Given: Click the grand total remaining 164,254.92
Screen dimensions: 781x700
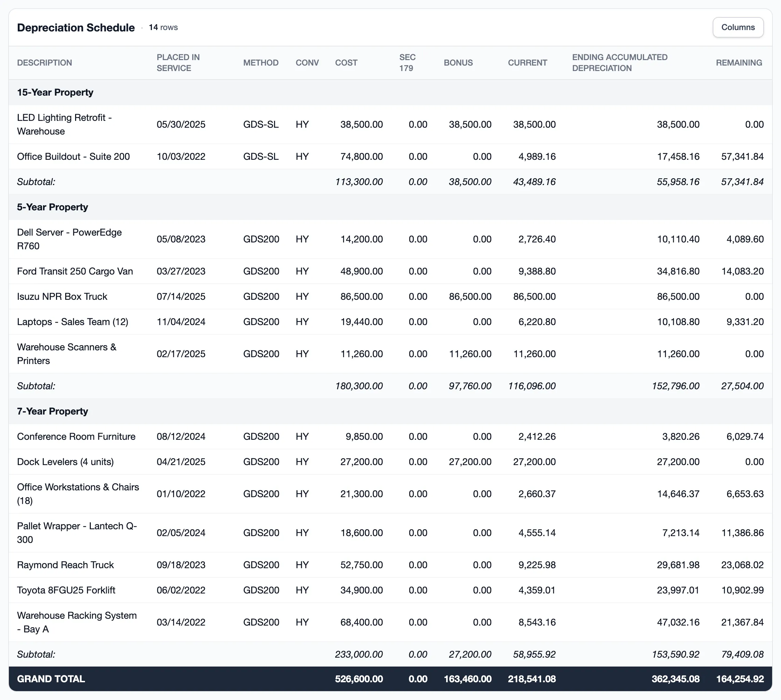Looking at the screenshot, I should pyautogui.click(x=740, y=679).
